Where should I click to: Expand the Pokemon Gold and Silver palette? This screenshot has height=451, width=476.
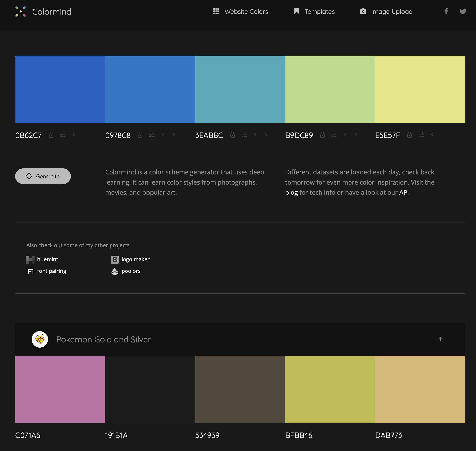(x=440, y=339)
